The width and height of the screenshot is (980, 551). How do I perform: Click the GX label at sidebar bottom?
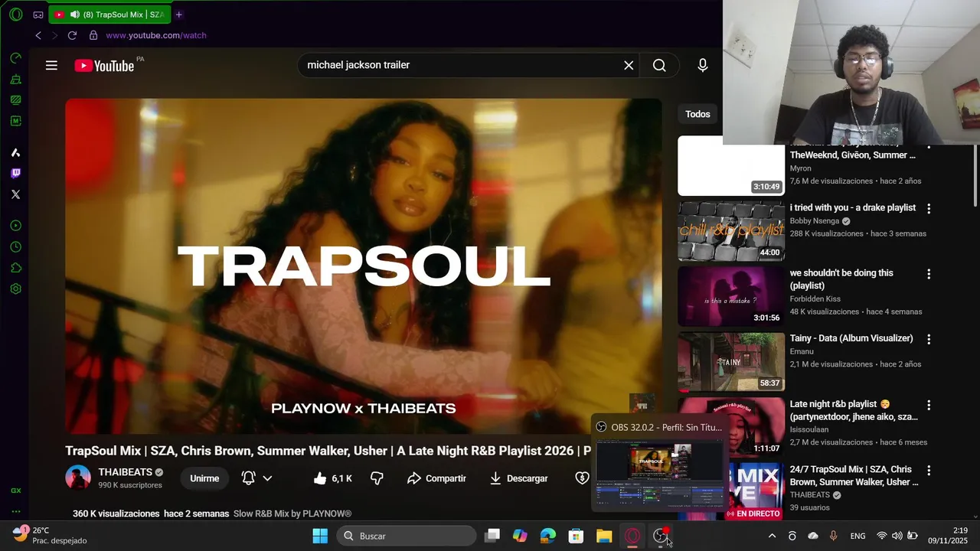(x=15, y=491)
